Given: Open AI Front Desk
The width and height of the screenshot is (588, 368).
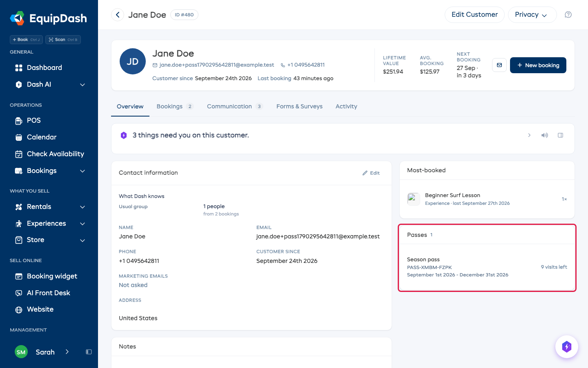Looking at the screenshot, I should (49, 293).
